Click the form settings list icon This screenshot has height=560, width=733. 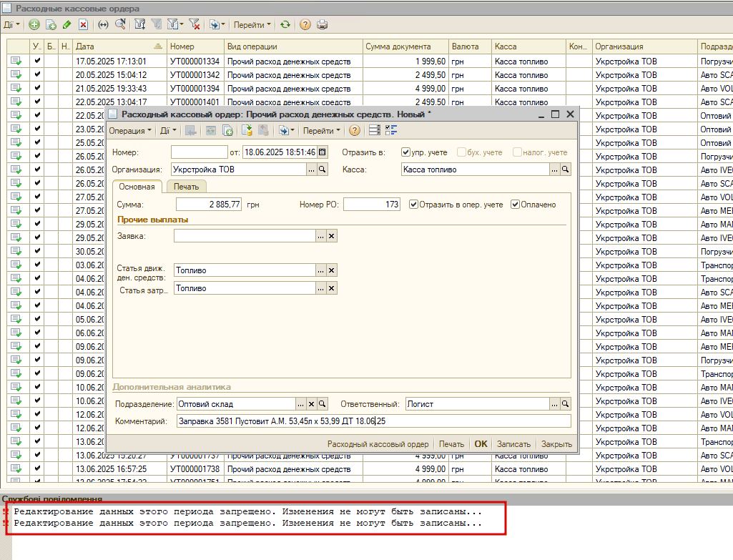coord(375,131)
